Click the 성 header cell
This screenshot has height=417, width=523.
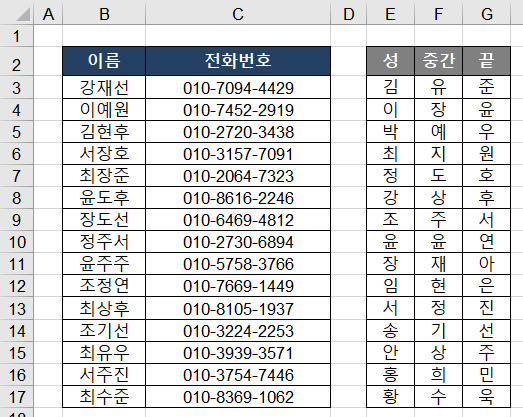[x=390, y=61]
